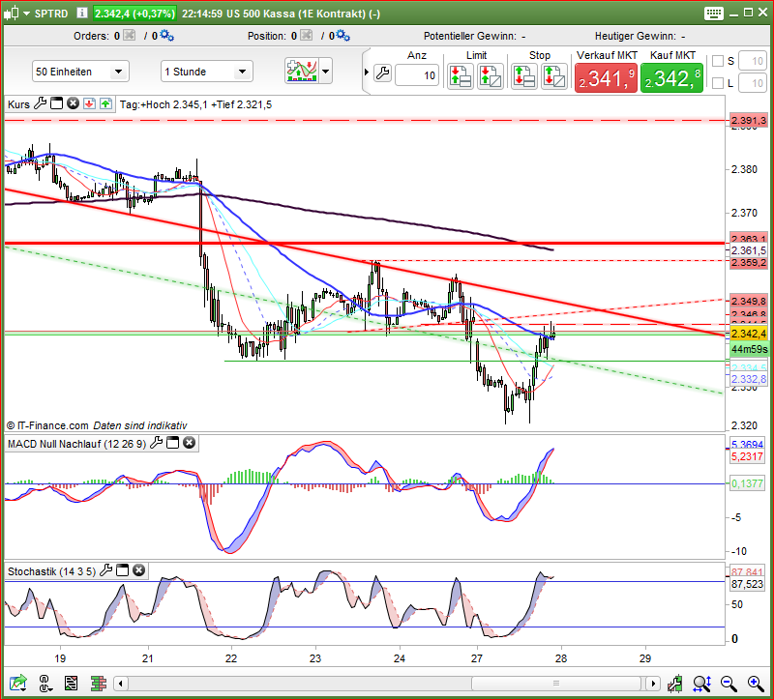Open the chart type candlestick menu icon
This screenshot has width=774, height=700.
pos(12,14)
